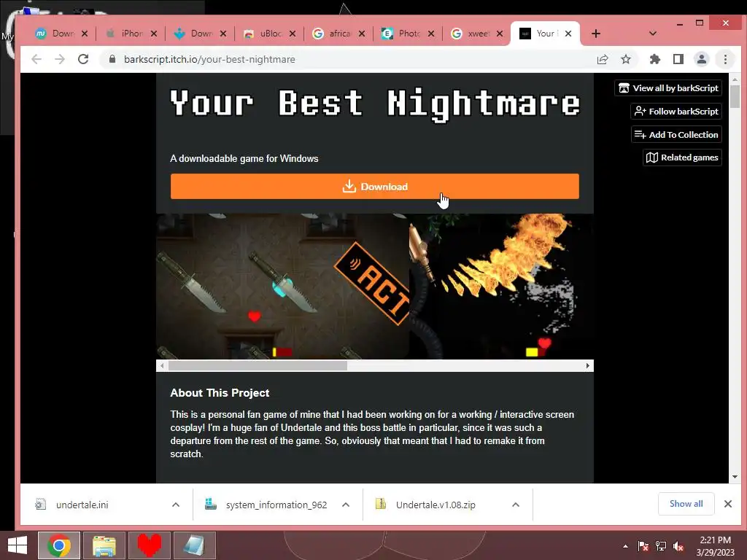747x560 pixels.
Task: Click the orange Download button
Action: click(375, 186)
